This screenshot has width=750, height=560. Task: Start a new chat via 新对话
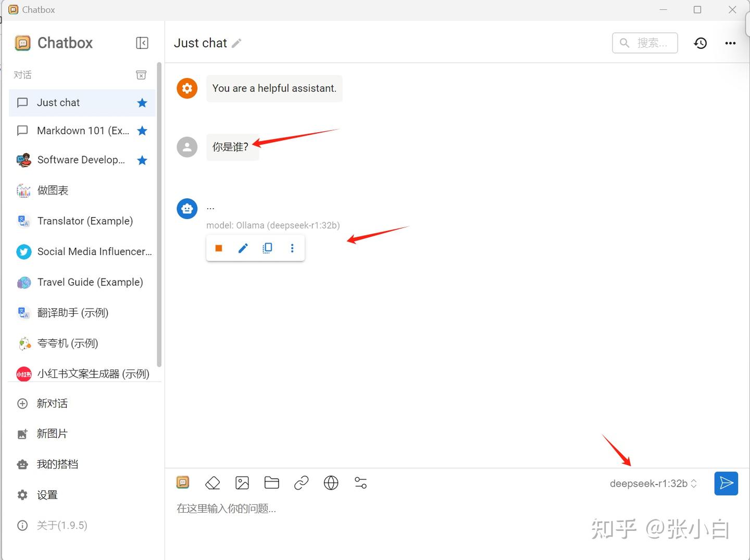(82, 403)
